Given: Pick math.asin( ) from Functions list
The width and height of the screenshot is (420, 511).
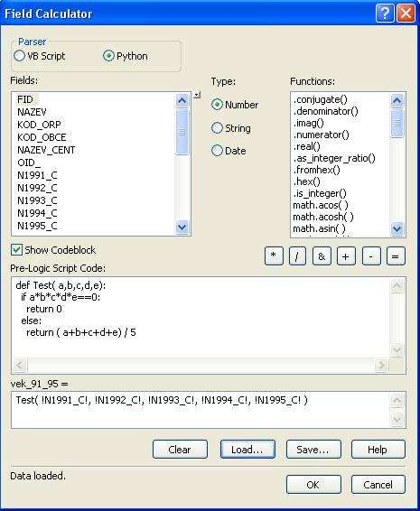Looking at the screenshot, I should [319, 228].
